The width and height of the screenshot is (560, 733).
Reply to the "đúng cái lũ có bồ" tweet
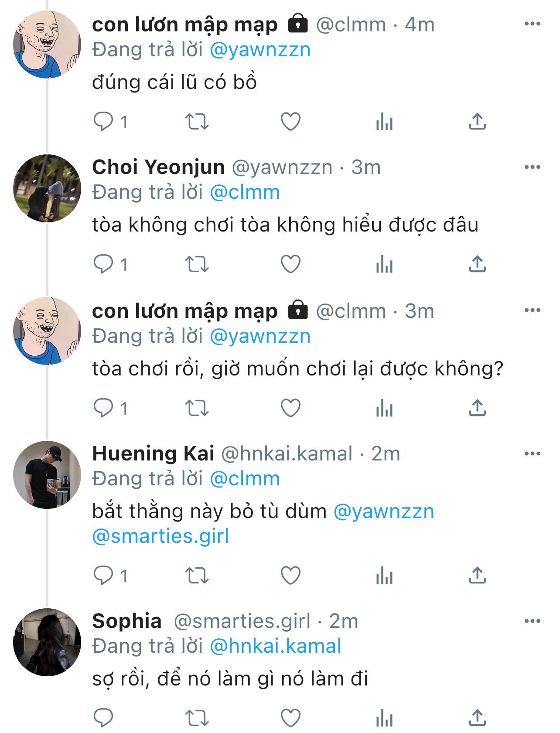click(x=103, y=122)
